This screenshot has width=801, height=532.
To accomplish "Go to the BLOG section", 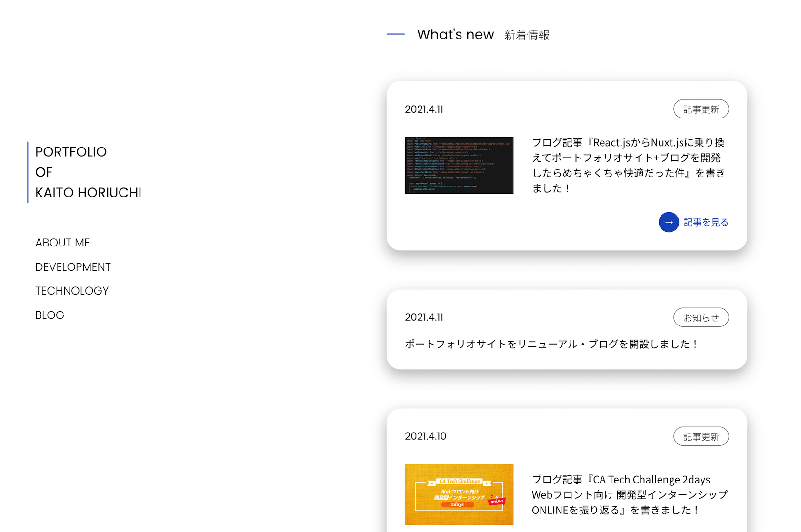I will (x=50, y=315).
